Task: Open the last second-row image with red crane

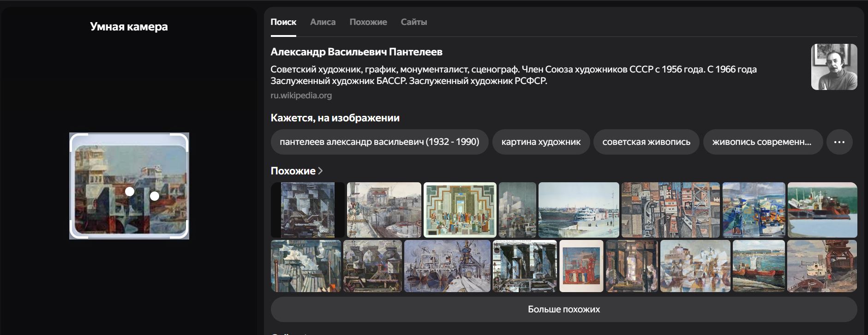Action: 822,266
